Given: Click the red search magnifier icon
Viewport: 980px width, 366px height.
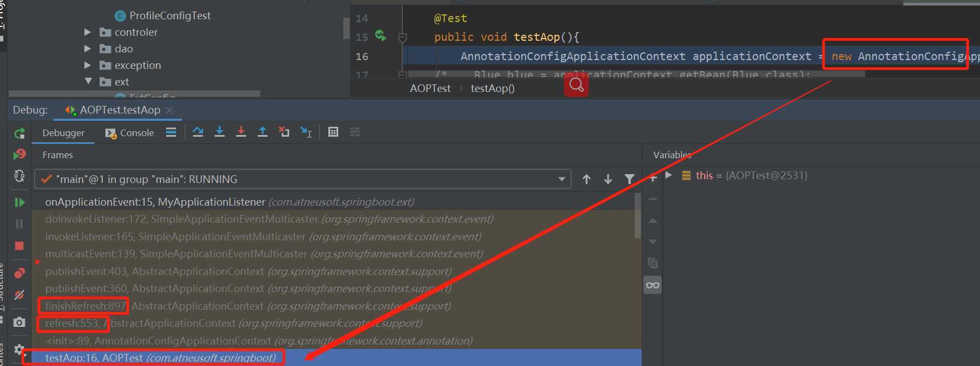Looking at the screenshot, I should (x=576, y=85).
